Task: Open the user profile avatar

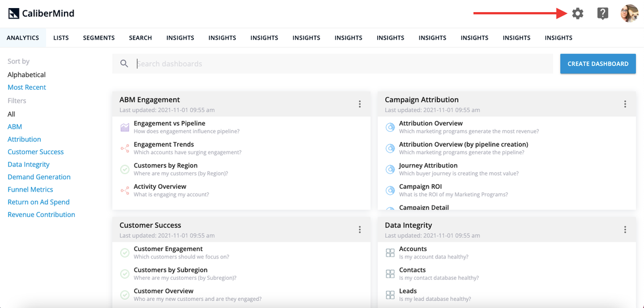Action: [629, 14]
